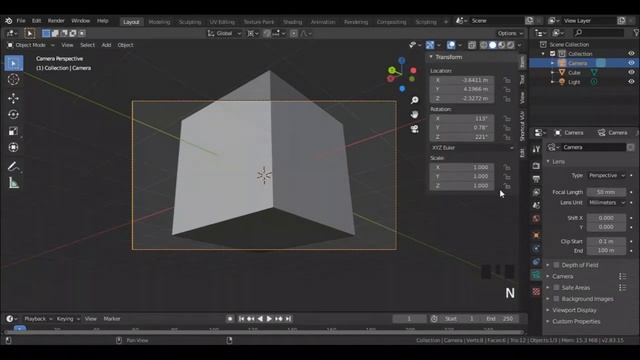Open the Render menu
The image size is (640, 360).
point(56,21)
